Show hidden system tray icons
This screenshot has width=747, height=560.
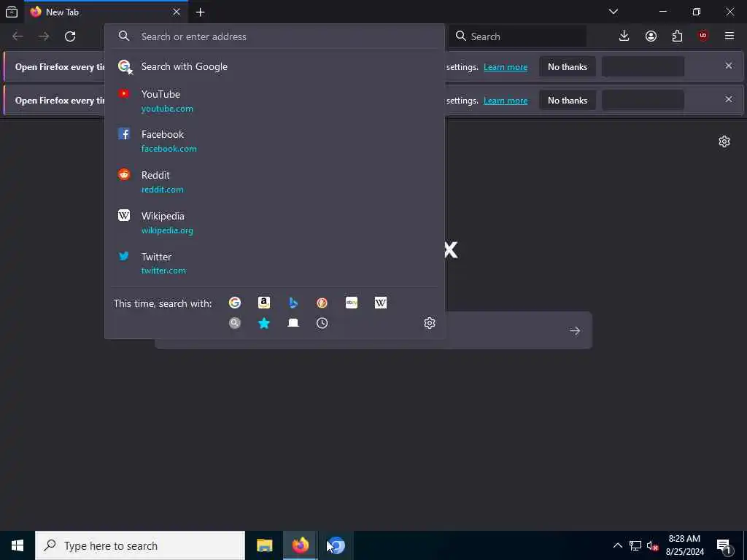pos(617,545)
